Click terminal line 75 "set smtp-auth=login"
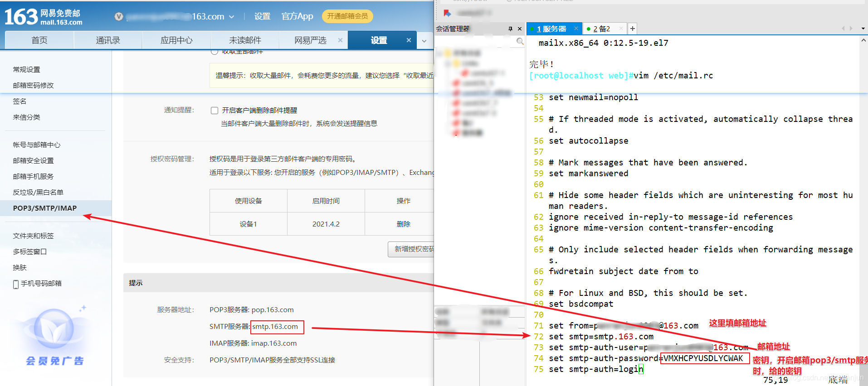 596,369
